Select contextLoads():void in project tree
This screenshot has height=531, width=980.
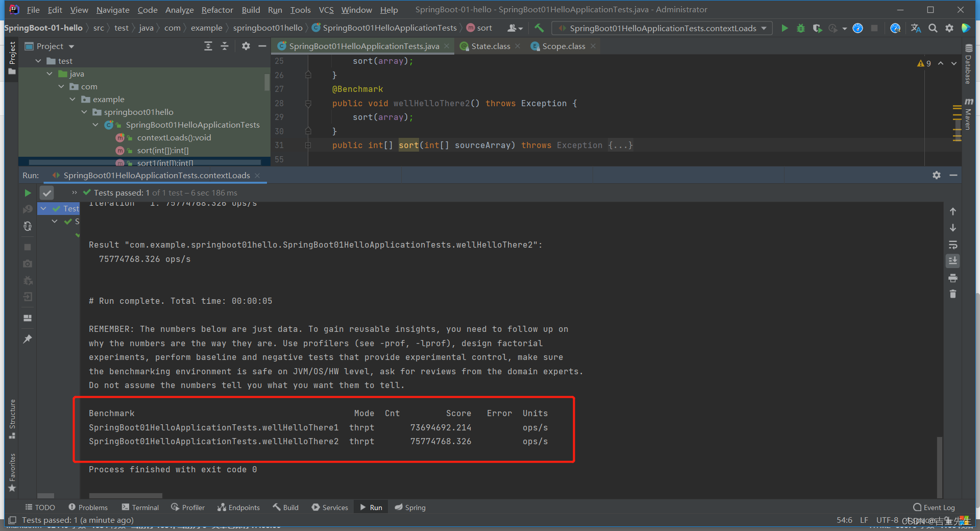click(x=174, y=138)
